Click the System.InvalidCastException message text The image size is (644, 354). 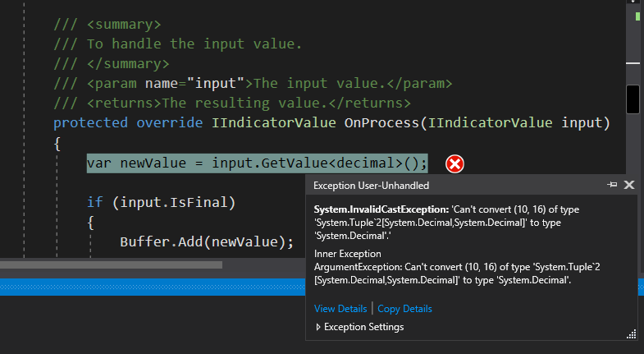[446, 223]
